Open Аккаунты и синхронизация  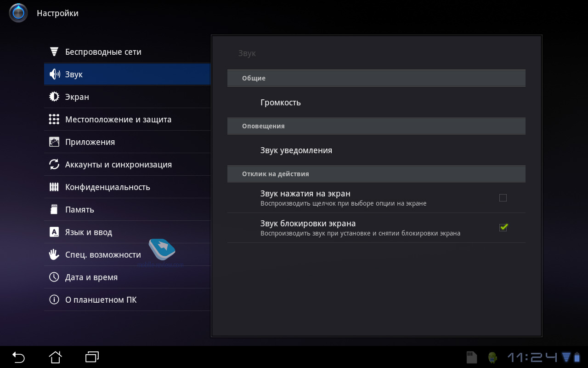127,164
